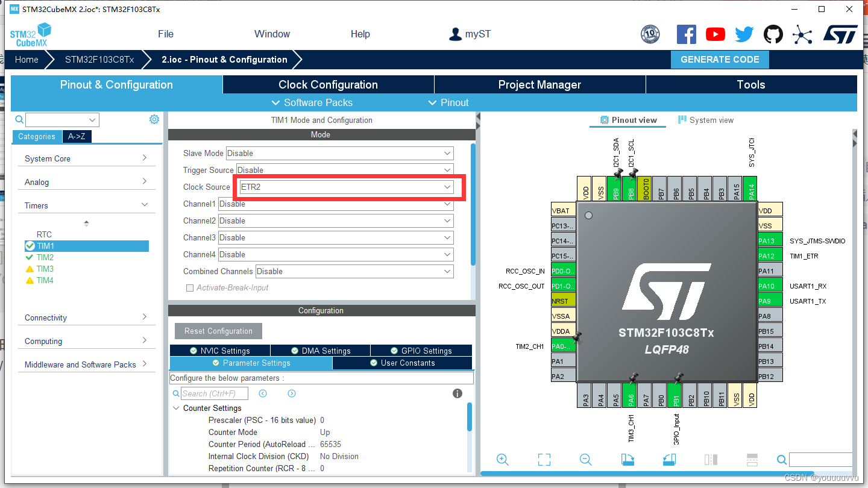Open the ST YouTube channel icon

pyautogui.click(x=715, y=34)
